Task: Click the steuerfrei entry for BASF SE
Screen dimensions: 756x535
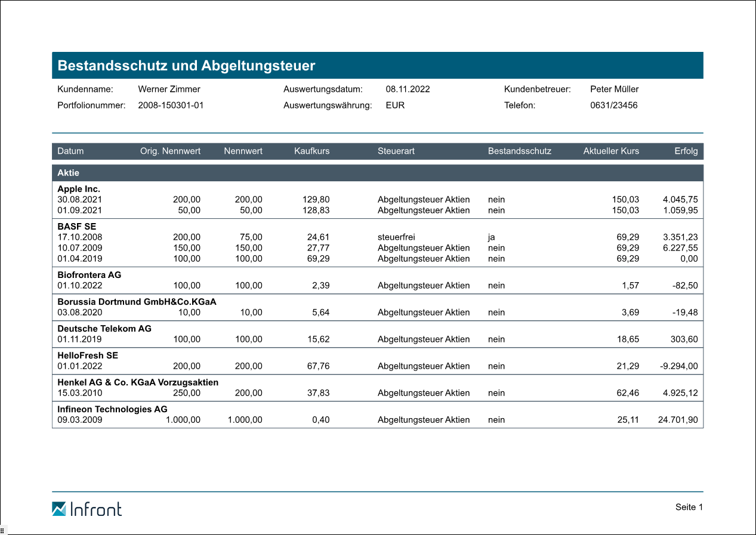Action: [x=396, y=237]
